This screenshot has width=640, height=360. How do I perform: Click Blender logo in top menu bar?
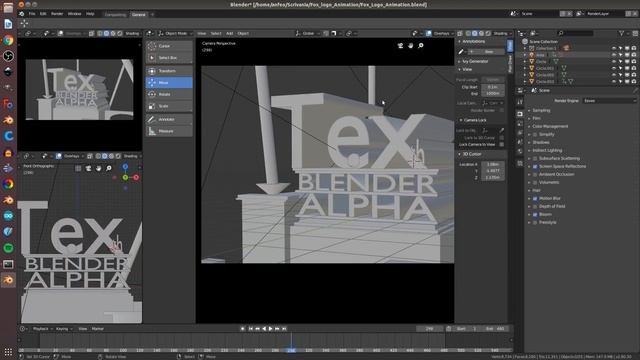click(22, 14)
